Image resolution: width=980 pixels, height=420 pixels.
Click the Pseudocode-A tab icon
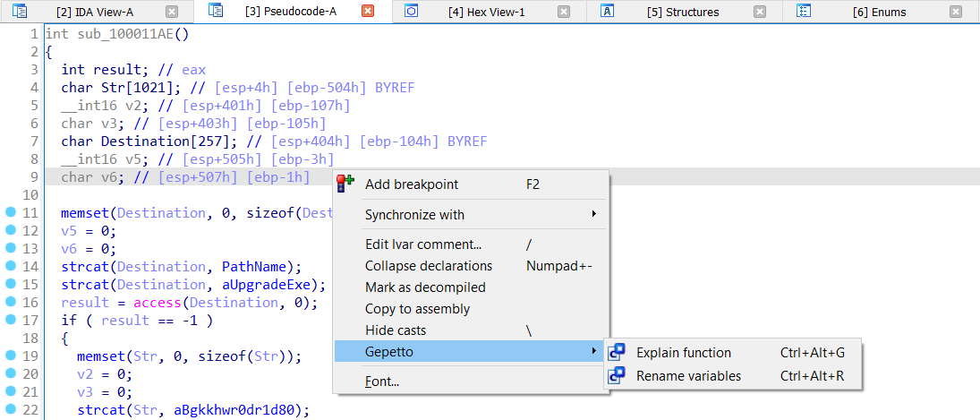click(216, 12)
